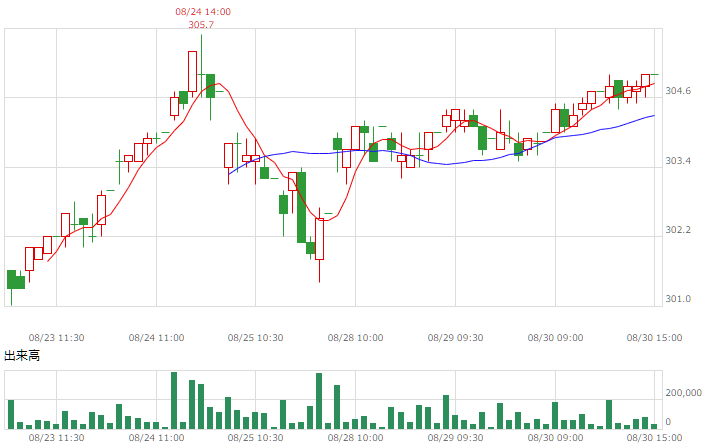
Task: Click the 305.7 peak price annotation
Action: point(201,24)
